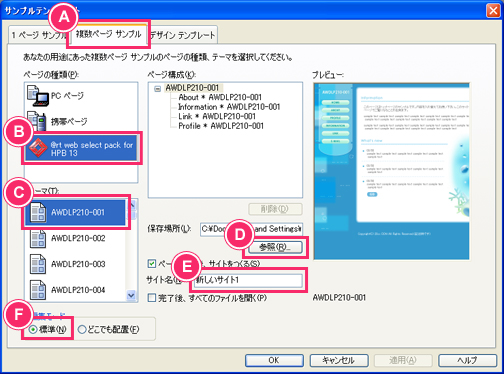Choose @rt web select pack for HPB 13

82,148
